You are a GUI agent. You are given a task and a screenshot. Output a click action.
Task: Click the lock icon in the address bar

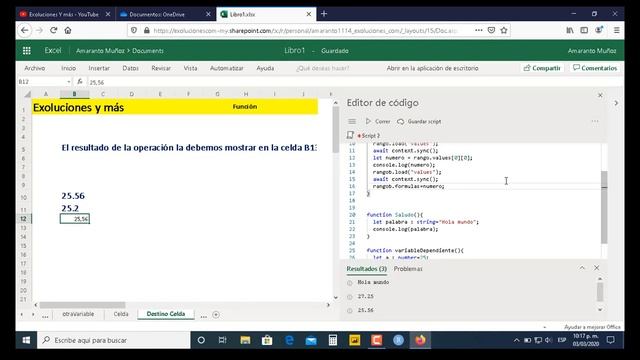147,30
